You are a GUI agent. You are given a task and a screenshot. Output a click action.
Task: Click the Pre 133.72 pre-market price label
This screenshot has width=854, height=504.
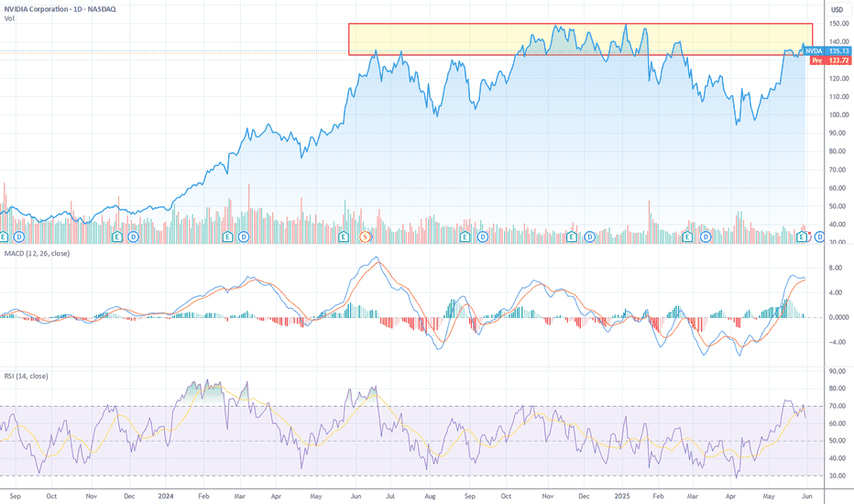pos(830,60)
